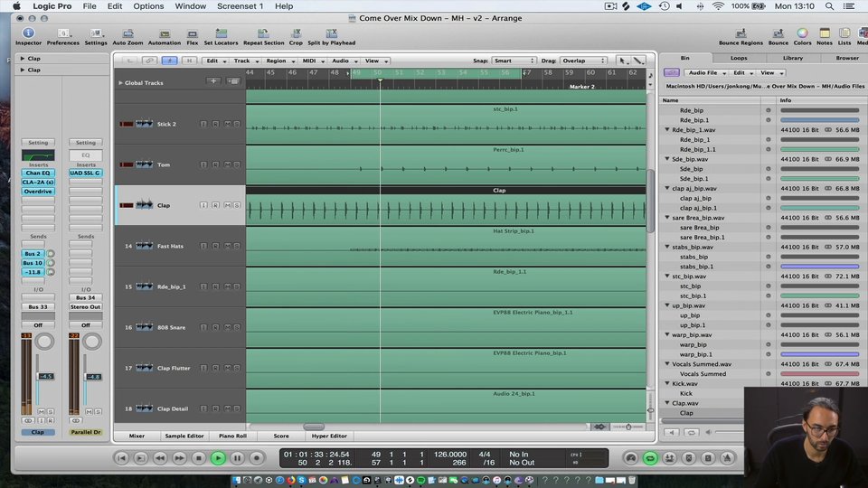
Task: Expand the Global Tracks disclosure triangle
Action: [120, 83]
